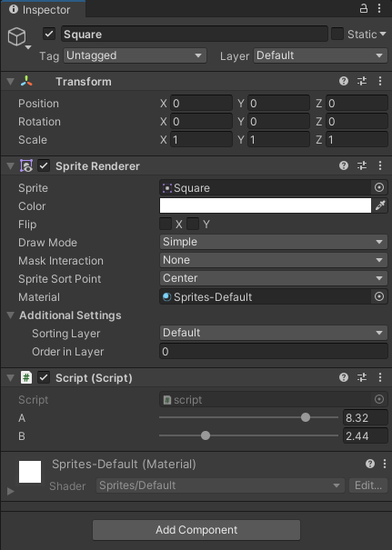This screenshot has width=392, height=550.
Task: Open Transform component help reference
Action: (x=344, y=82)
